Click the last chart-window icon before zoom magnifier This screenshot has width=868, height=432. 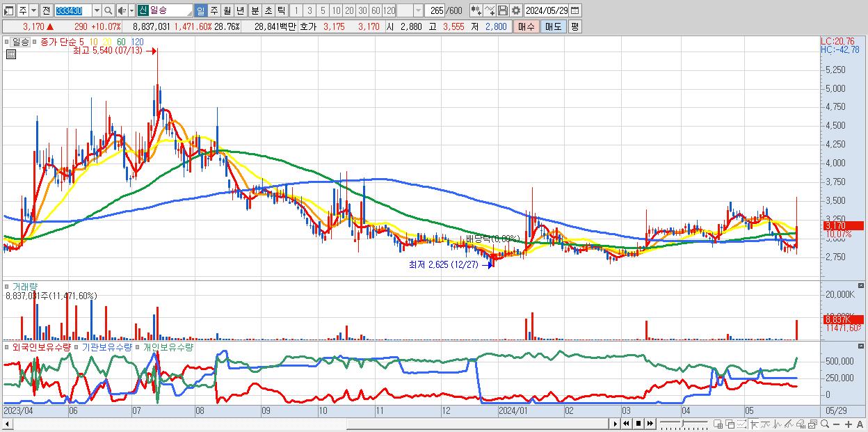(x=812, y=424)
